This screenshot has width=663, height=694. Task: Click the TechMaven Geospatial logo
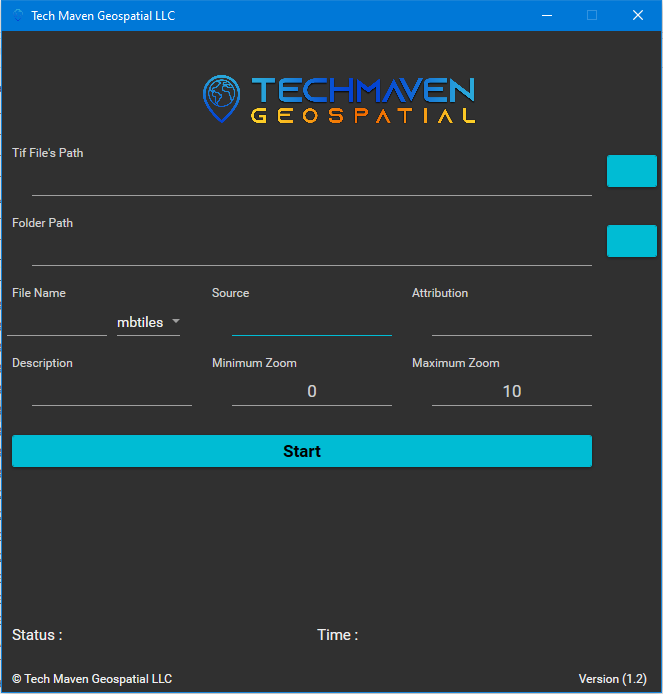coord(339,99)
